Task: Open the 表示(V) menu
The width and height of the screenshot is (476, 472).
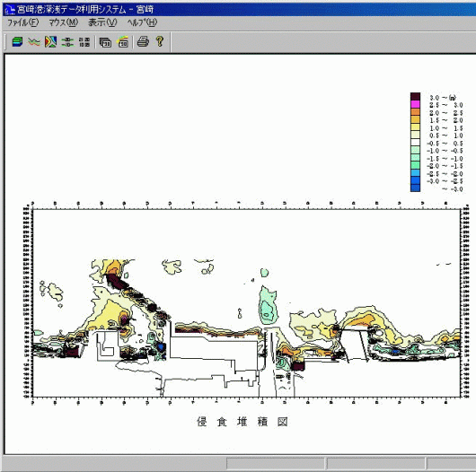Action: (102, 22)
